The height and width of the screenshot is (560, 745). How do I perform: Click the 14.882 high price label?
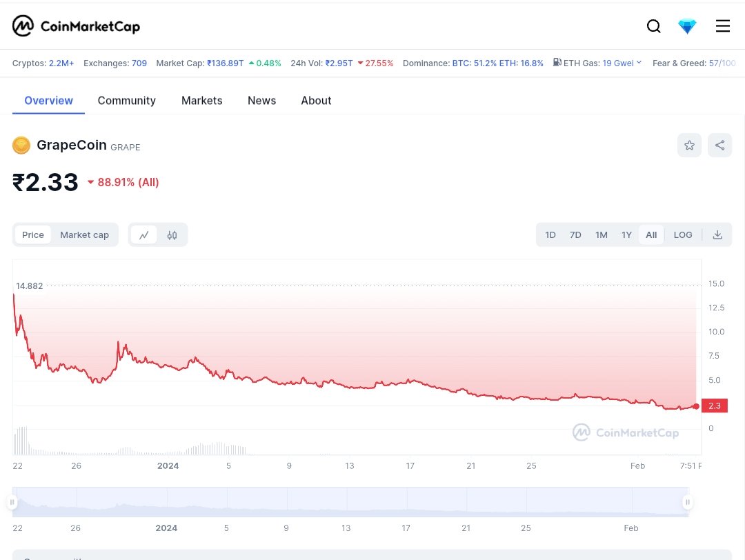click(x=30, y=286)
